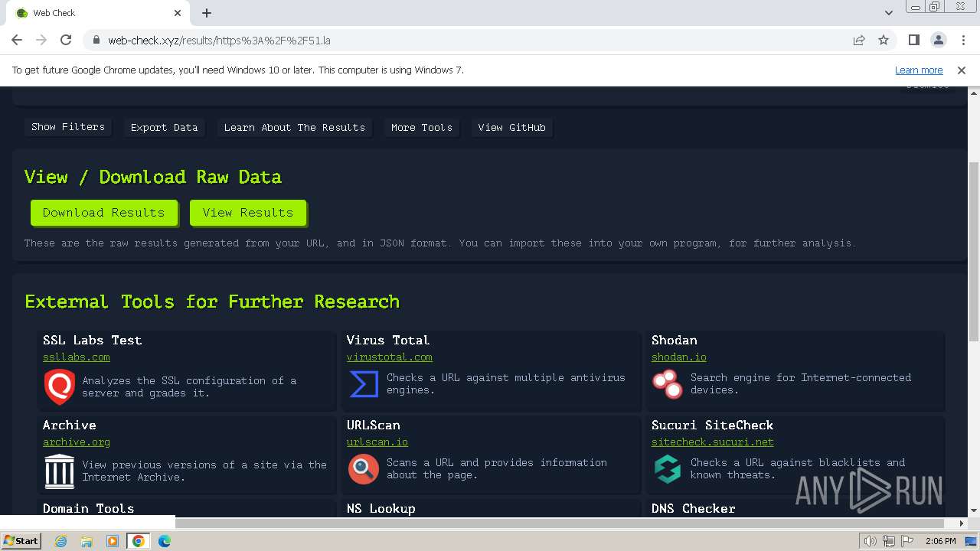Open Microsoft Edge from the taskbar
This screenshot has width=980, height=551.
point(165,541)
